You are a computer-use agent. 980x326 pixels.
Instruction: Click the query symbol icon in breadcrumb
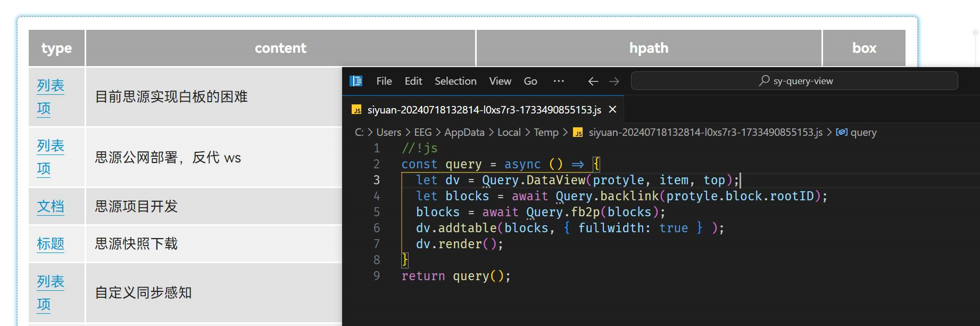(842, 132)
